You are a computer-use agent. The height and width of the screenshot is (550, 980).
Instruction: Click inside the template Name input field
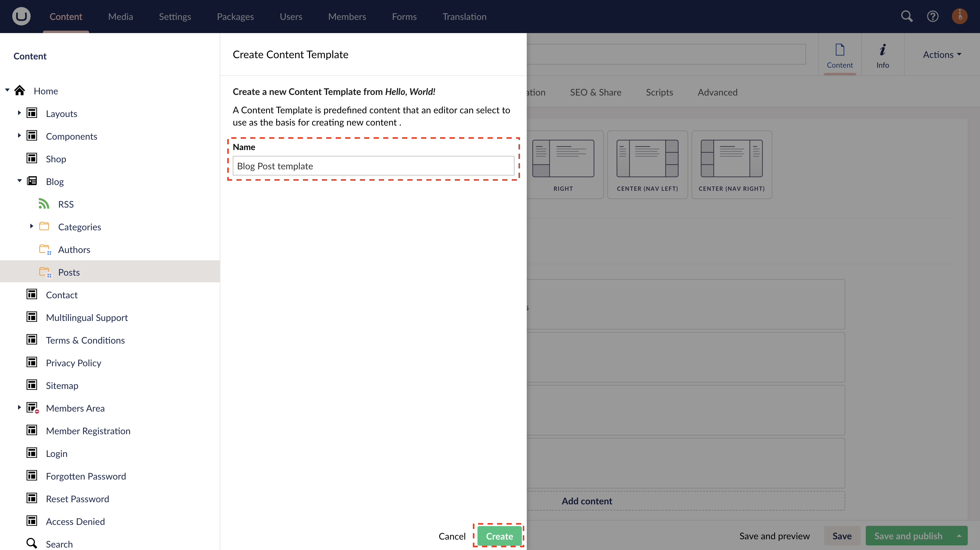(373, 166)
